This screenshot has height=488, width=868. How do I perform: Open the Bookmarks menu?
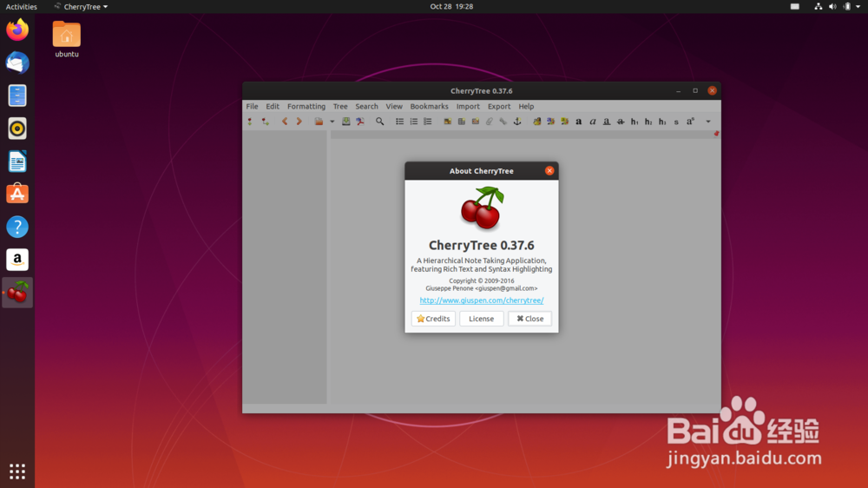429,106
